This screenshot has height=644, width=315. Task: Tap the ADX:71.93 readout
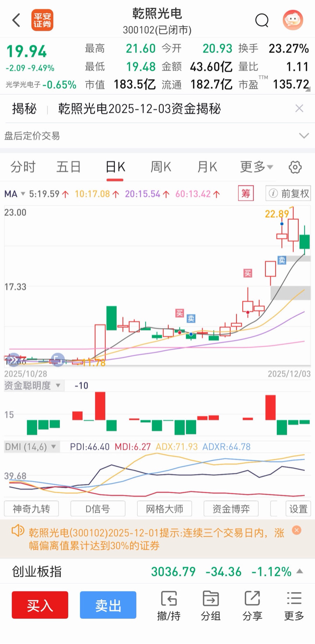(x=177, y=447)
